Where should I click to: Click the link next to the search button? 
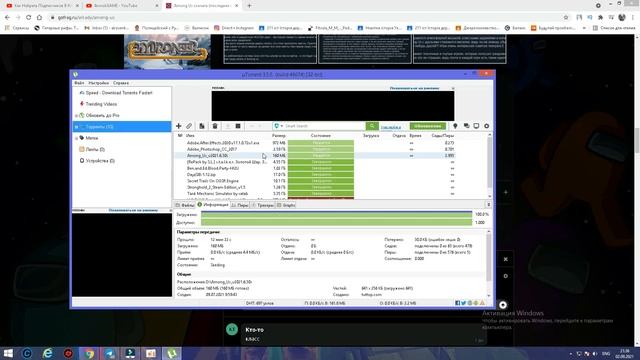[391, 127]
